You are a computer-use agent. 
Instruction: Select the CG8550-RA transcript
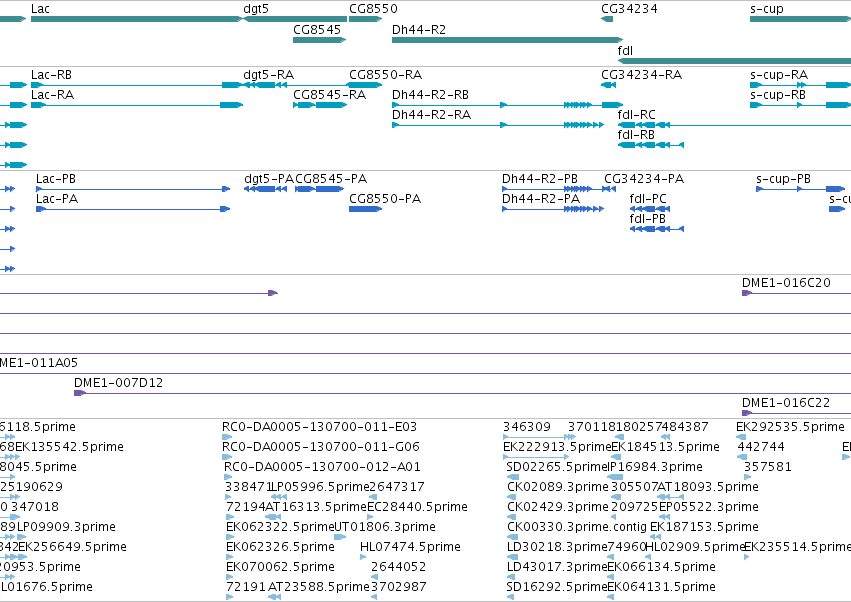tap(365, 85)
